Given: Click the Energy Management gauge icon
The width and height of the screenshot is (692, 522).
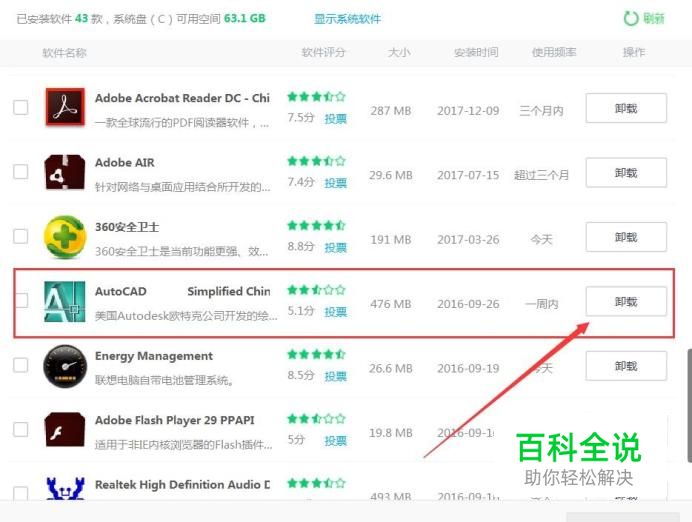Looking at the screenshot, I should click(65, 366).
